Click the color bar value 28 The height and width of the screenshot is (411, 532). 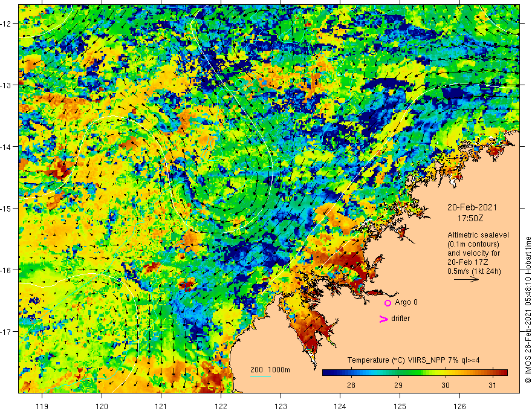351,385
